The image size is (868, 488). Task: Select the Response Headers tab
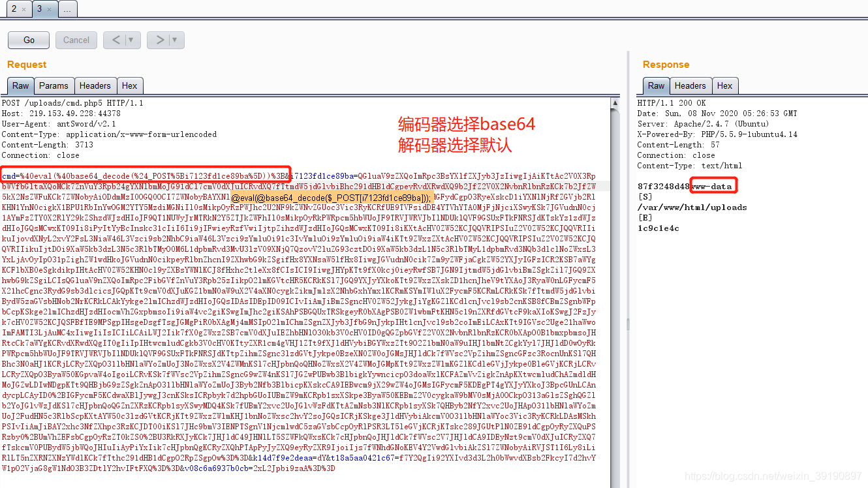click(x=690, y=85)
